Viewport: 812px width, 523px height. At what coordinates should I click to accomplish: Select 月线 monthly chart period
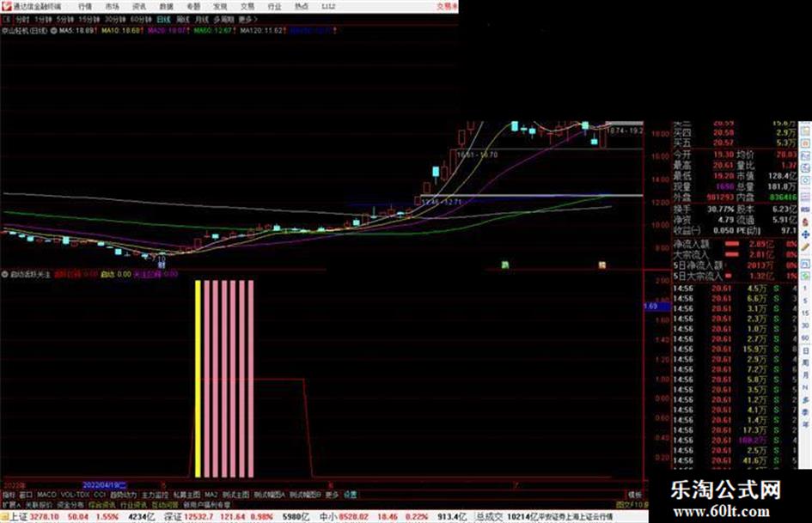pyautogui.click(x=201, y=20)
